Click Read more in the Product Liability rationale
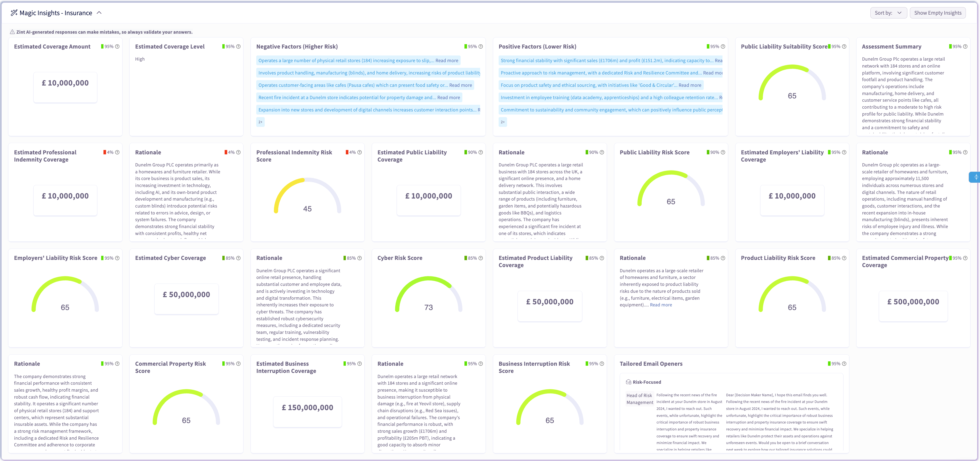Screen dimensions: 980x461 (x=661, y=305)
